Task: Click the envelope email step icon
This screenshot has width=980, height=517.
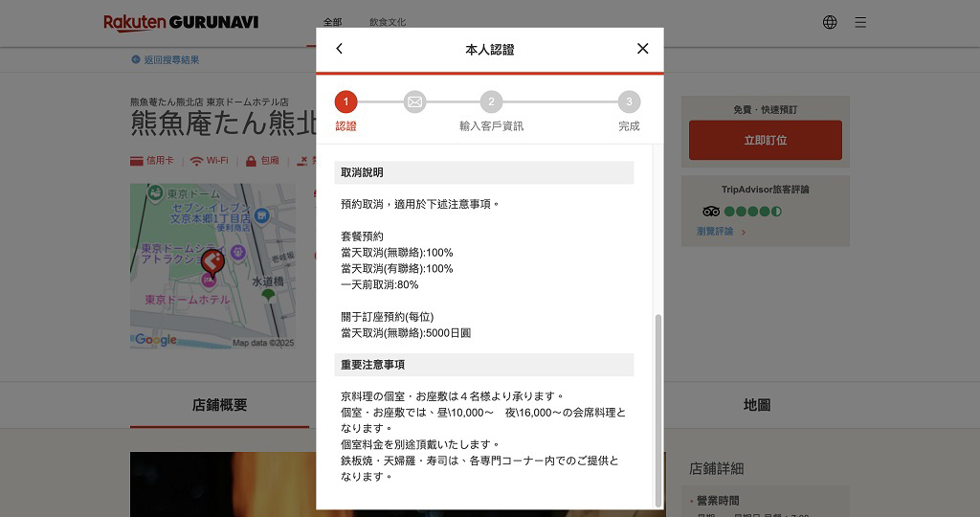Action: (415, 101)
